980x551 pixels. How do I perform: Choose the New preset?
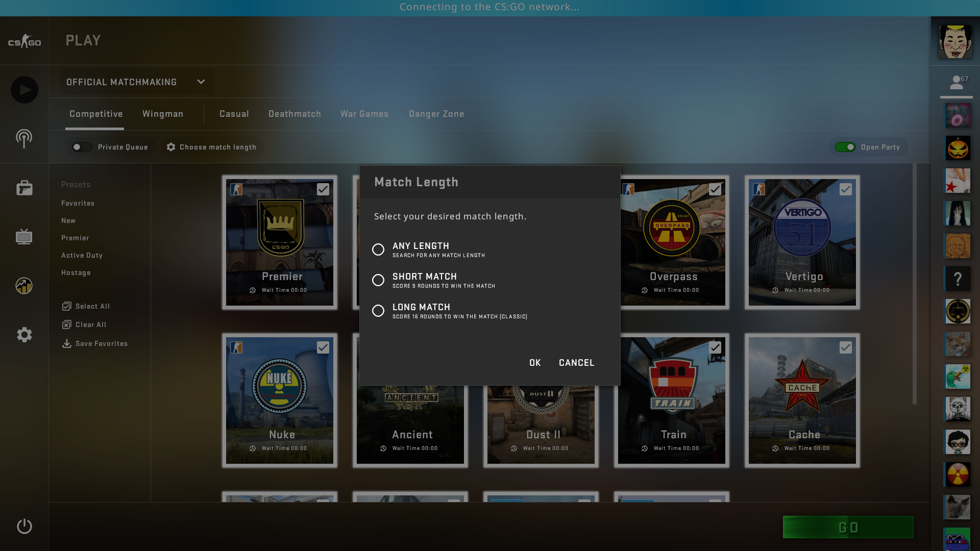click(x=68, y=220)
